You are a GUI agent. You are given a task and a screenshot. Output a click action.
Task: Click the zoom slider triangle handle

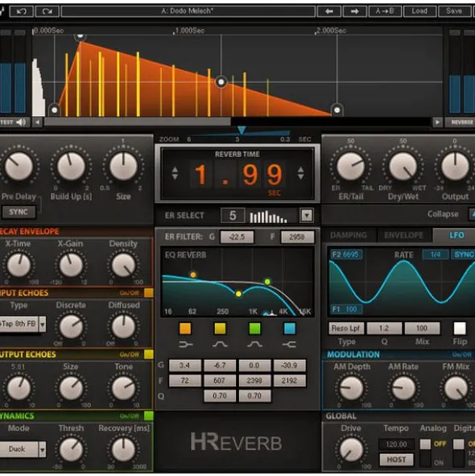tap(242, 130)
